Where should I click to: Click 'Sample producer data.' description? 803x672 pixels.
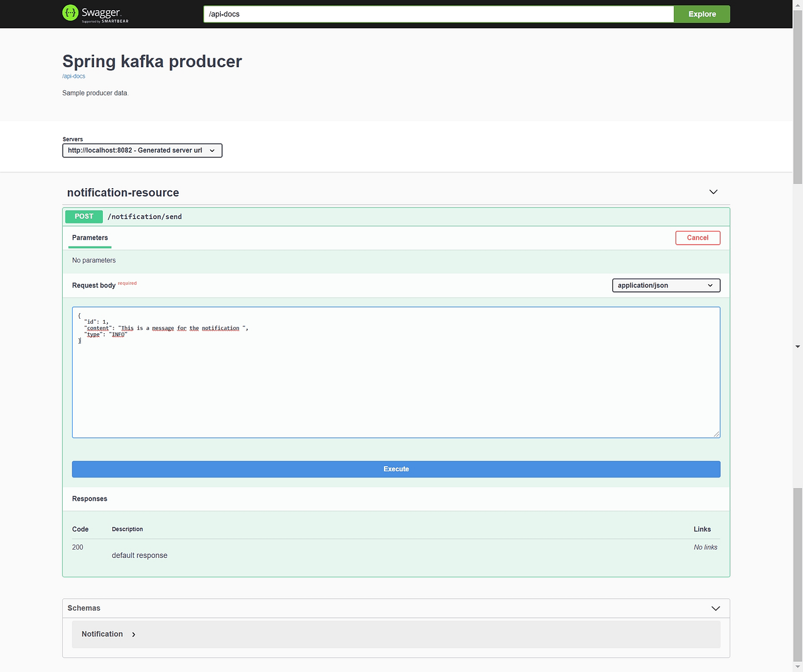[x=95, y=93]
